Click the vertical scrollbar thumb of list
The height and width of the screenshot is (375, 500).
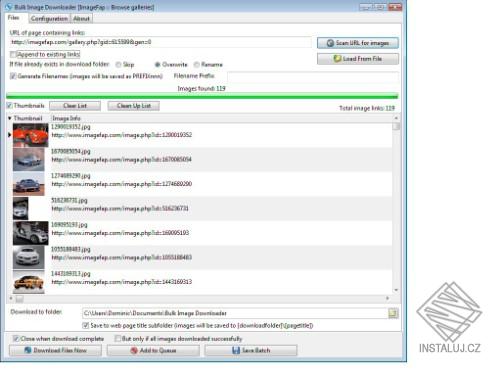coord(396,126)
